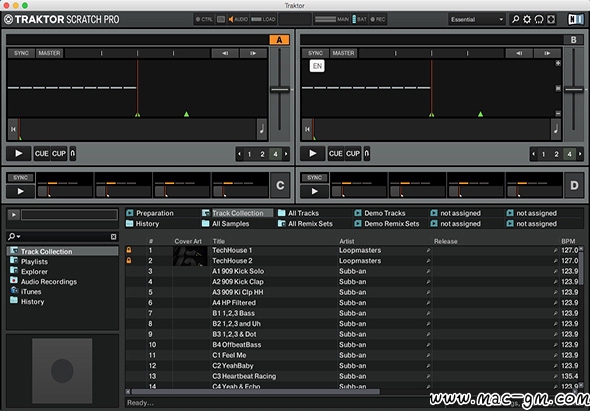Set loop size 4 on Deck A
Viewport: 590px width, 411px height.
point(275,154)
